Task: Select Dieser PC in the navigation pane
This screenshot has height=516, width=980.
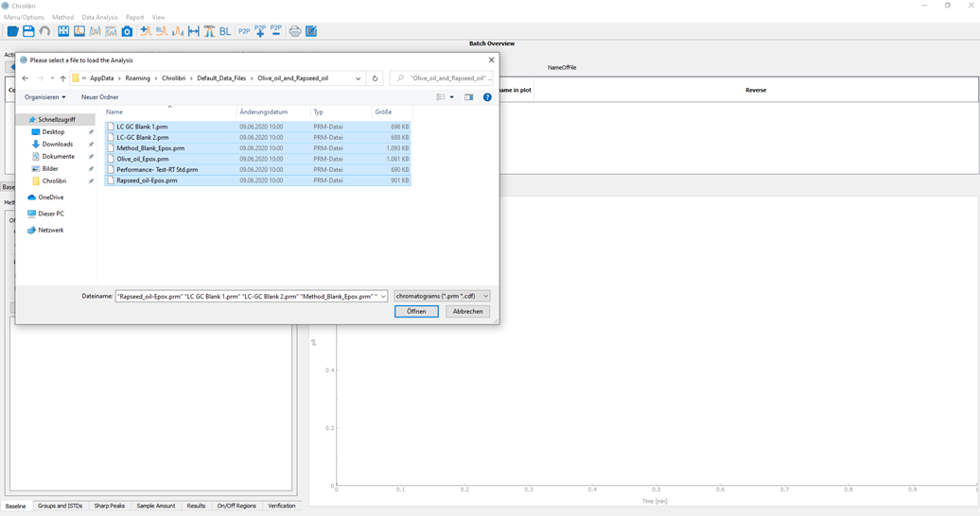Action: click(51, 214)
